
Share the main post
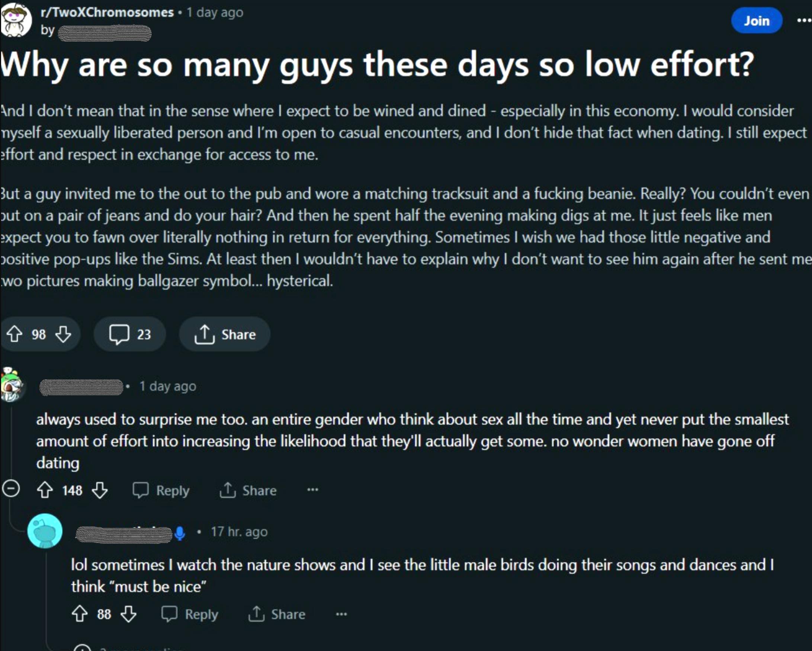click(225, 334)
